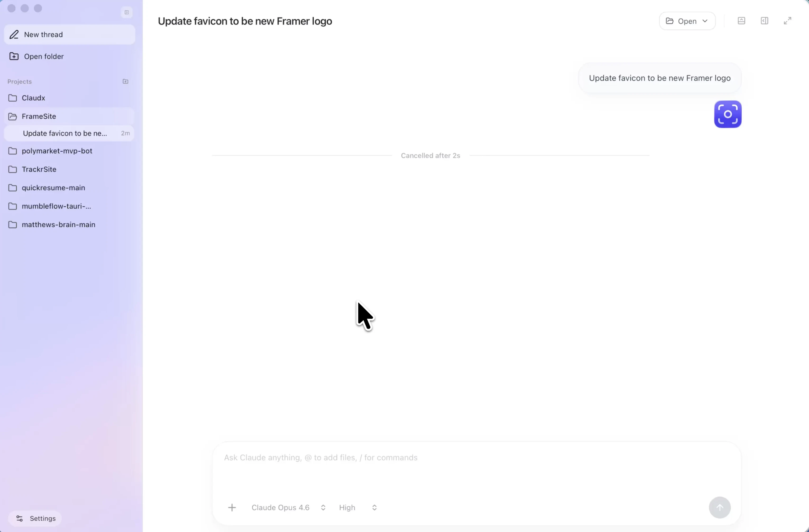Expand the Open dropdown in header
The image size is (809, 532).
687,21
